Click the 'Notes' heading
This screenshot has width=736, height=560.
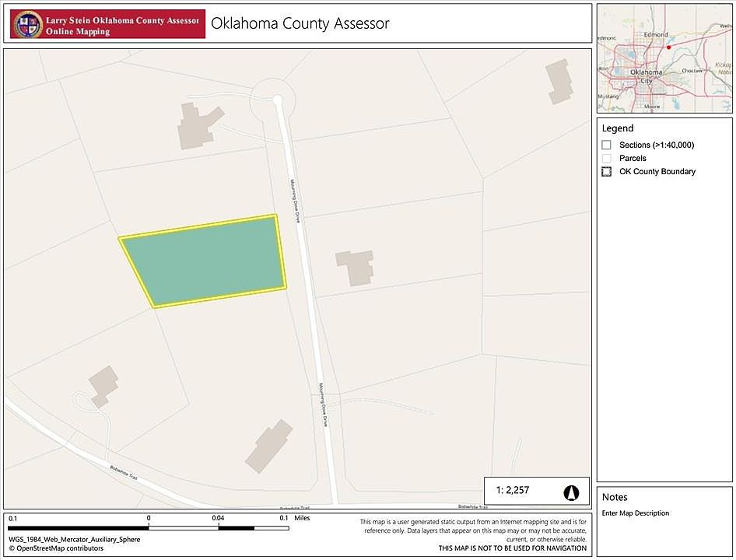[x=615, y=497]
